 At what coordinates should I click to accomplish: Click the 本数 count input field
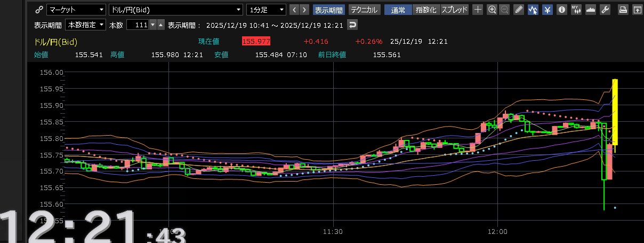[137, 25]
